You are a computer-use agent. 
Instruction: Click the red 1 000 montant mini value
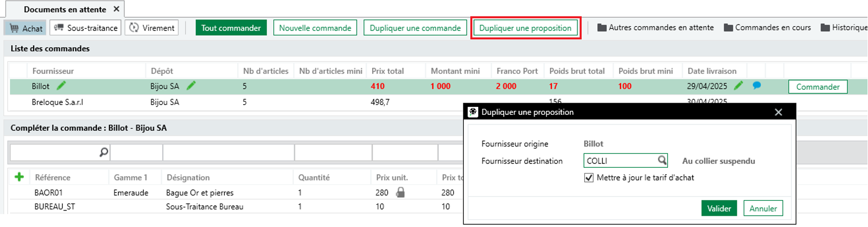click(x=440, y=86)
